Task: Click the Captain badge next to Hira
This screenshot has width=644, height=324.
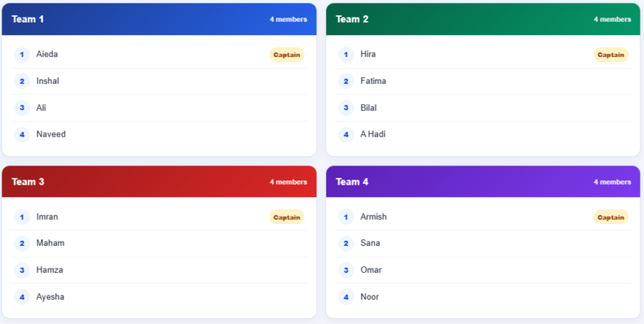Action: (610, 55)
